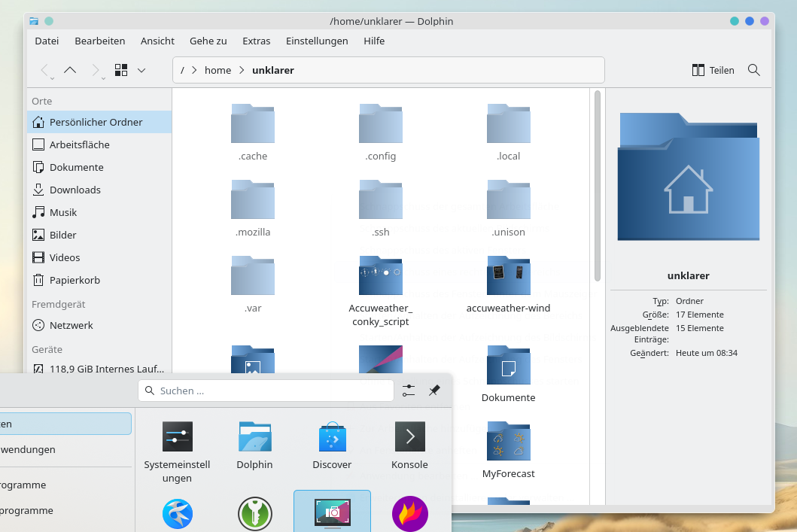
Task: Expand the chevron after home
Action: click(242, 71)
